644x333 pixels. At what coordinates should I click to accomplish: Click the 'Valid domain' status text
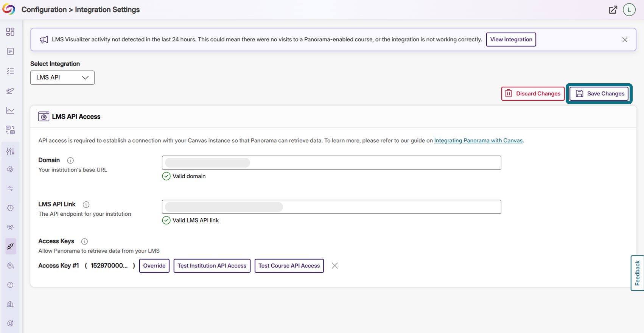(189, 176)
